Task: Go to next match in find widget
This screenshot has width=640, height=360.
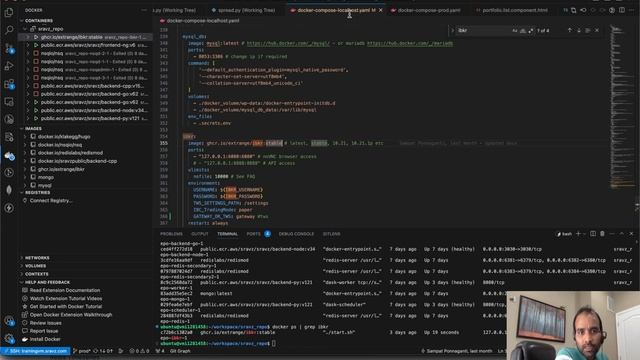Action: click(x=579, y=31)
